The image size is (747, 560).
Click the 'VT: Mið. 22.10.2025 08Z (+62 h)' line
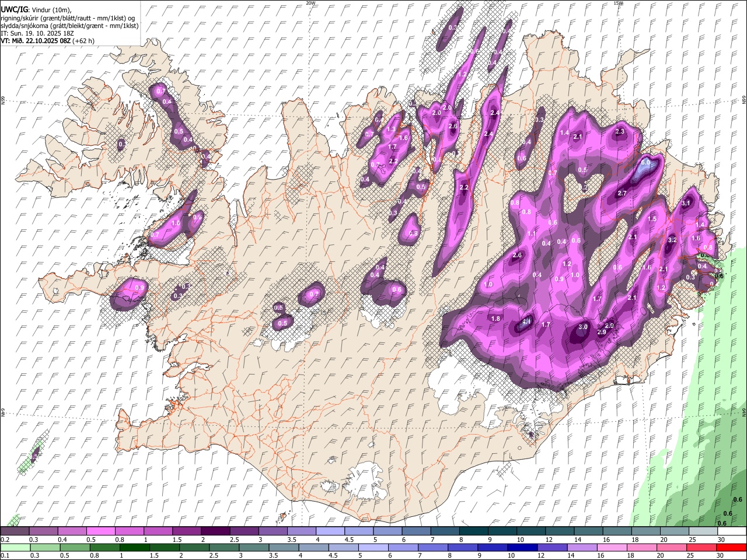[47, 41]
